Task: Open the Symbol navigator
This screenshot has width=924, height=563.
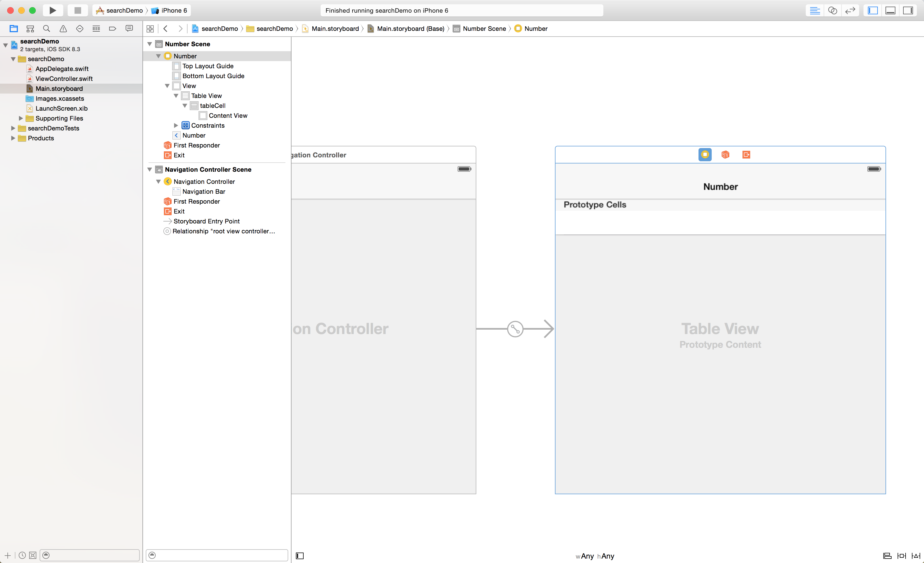Action: [30, 29]
